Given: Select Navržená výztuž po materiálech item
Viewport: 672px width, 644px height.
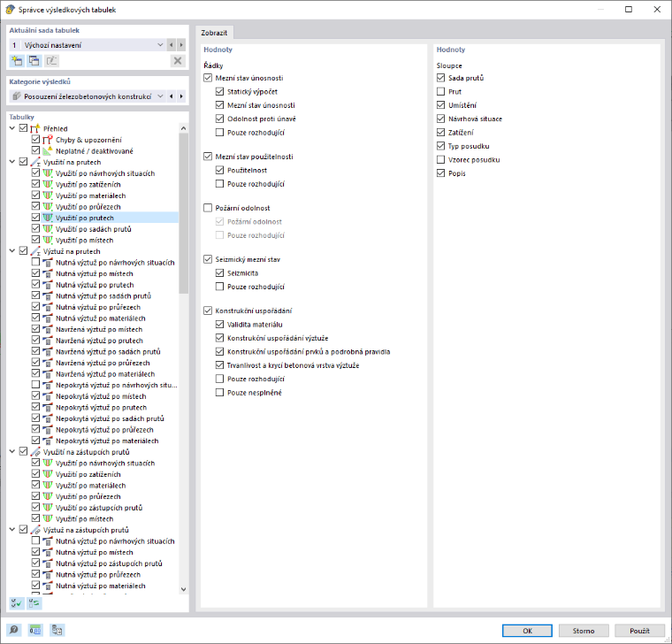Looking at the screenshot, I should tap(105, 374).
